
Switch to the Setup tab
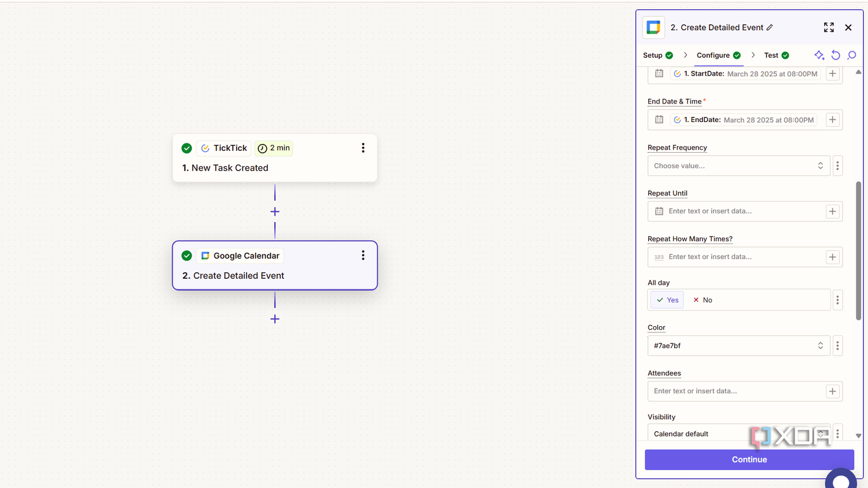(x=658, y=56)
